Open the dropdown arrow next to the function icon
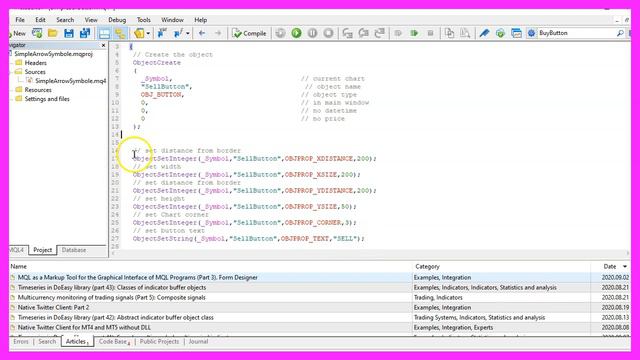Screen dimensions: 640x360 click(x=188, y=33)
